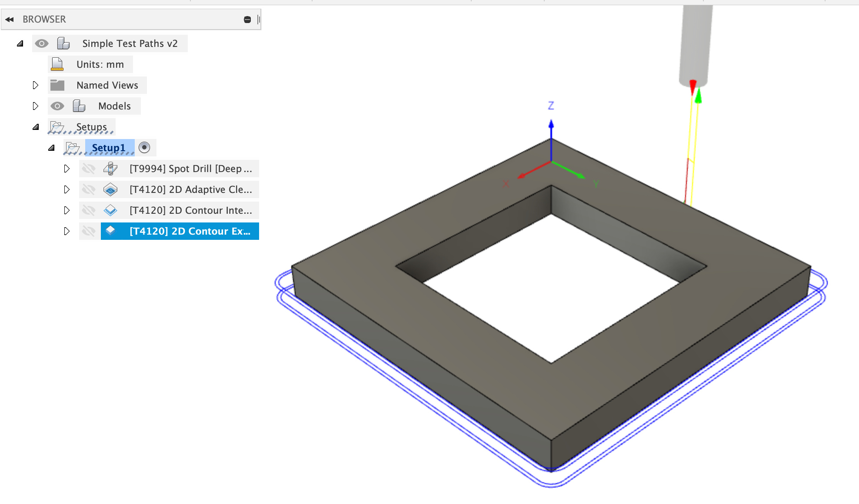859x504 pixels.
Task: Activate Setup1 using its radio button
Action: (144, 148)
